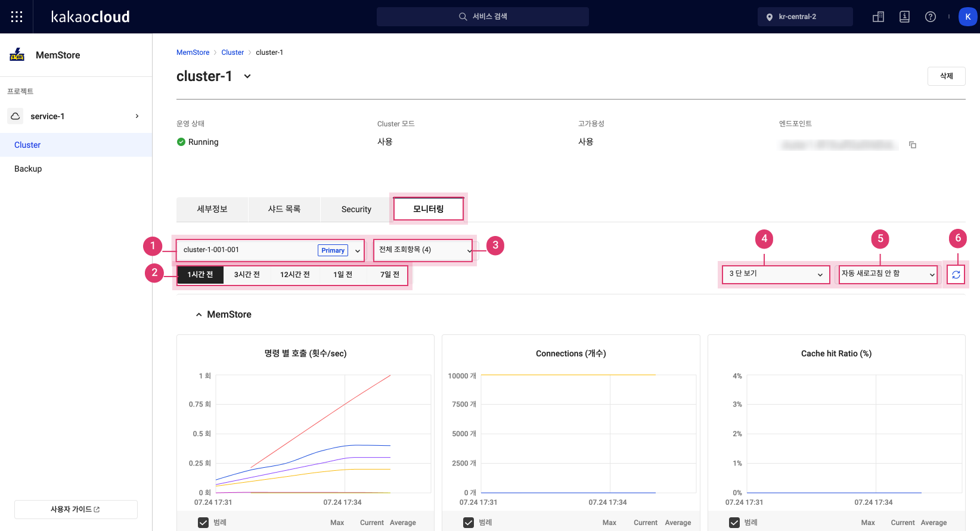The height and width of the screenshot is (531, 980).
Task: Click the 명령 별 호출 (횟수/sec) chart title
Action: click(306, 353)
